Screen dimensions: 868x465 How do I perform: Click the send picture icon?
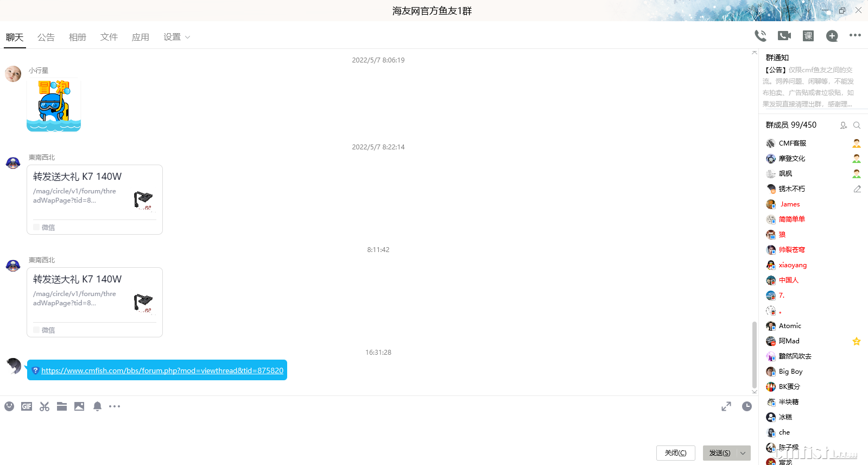coord(79,406)
